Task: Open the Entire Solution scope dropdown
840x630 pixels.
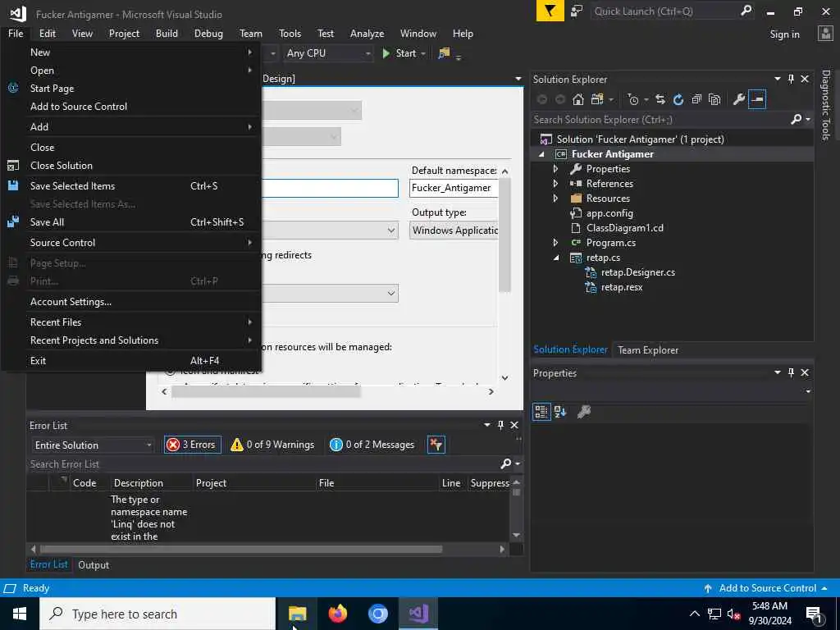Action: pos(94,445)
